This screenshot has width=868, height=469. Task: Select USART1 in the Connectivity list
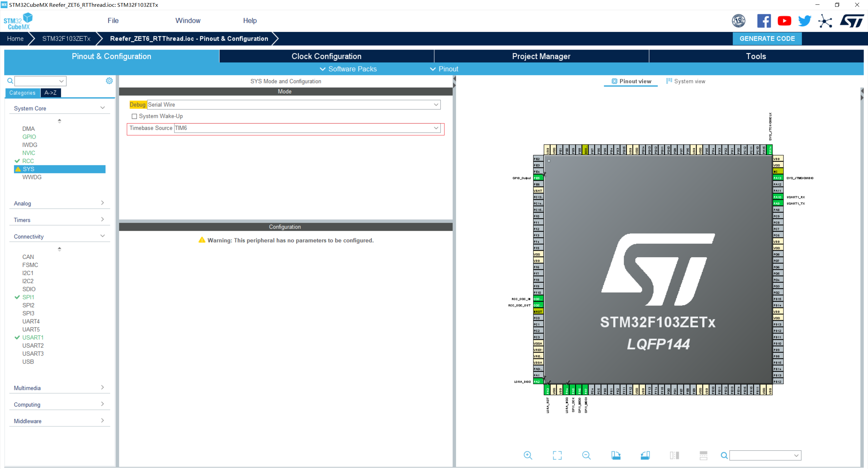coord(33,337)
